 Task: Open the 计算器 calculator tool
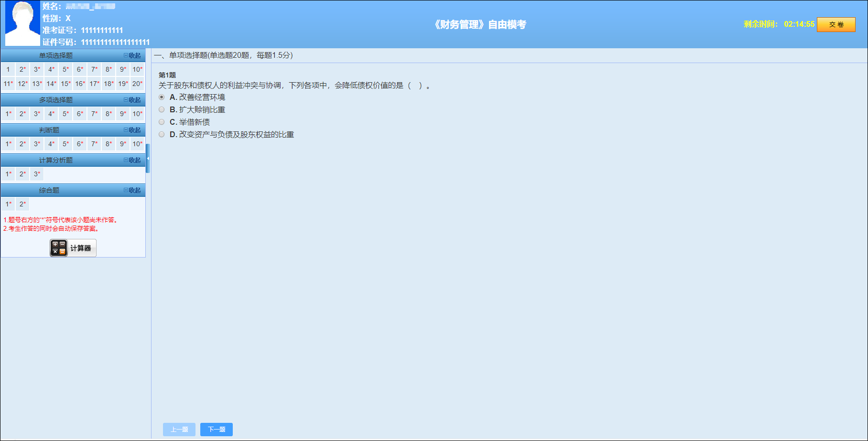coord(72,247)
